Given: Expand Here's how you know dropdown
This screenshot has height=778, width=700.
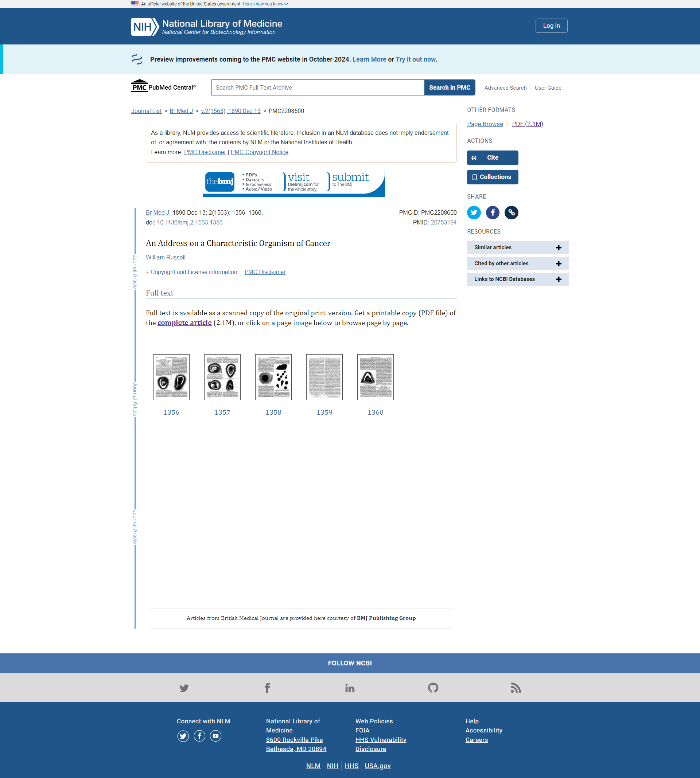Looking at the screenshot, I should click(265, 4).
